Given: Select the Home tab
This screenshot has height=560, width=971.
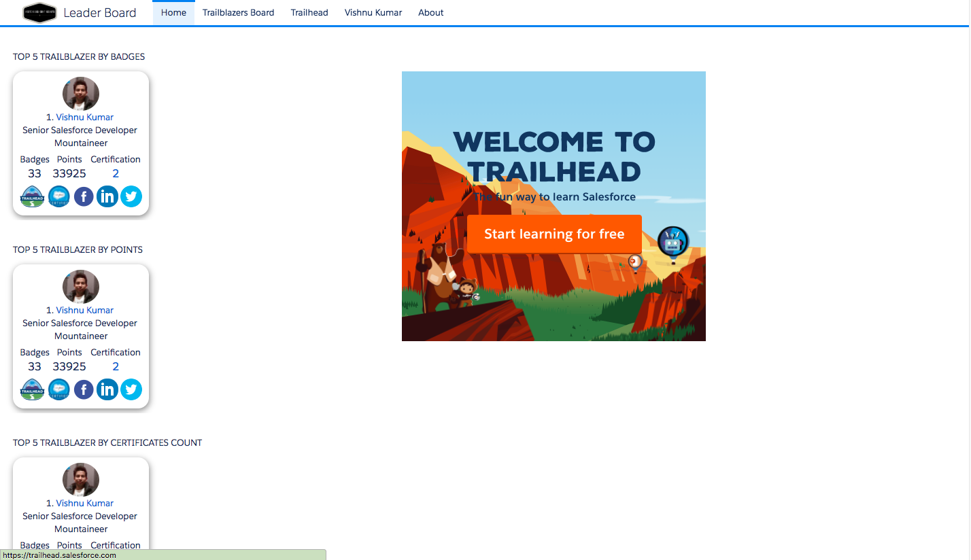Looking at the screenshot, I should click(173, 12).
